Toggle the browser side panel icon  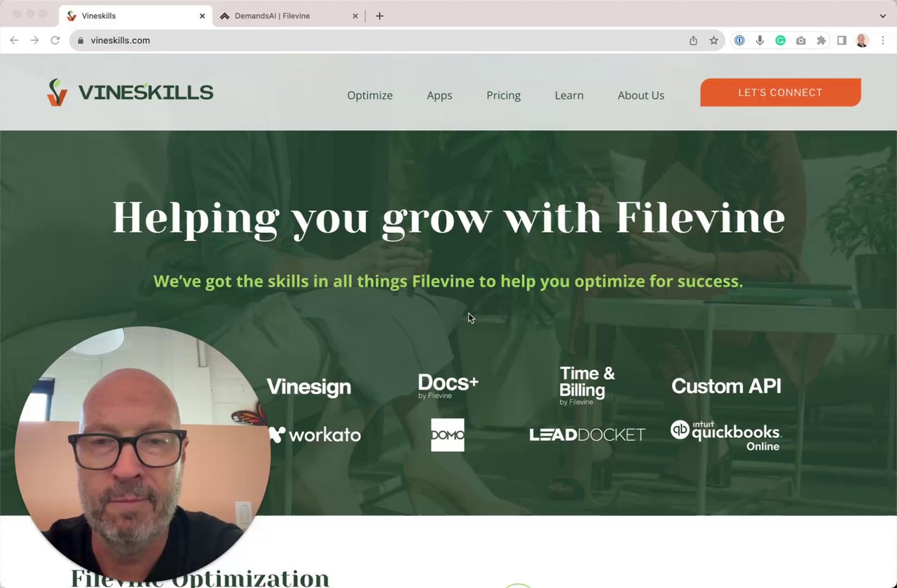[x=842, y=41]
